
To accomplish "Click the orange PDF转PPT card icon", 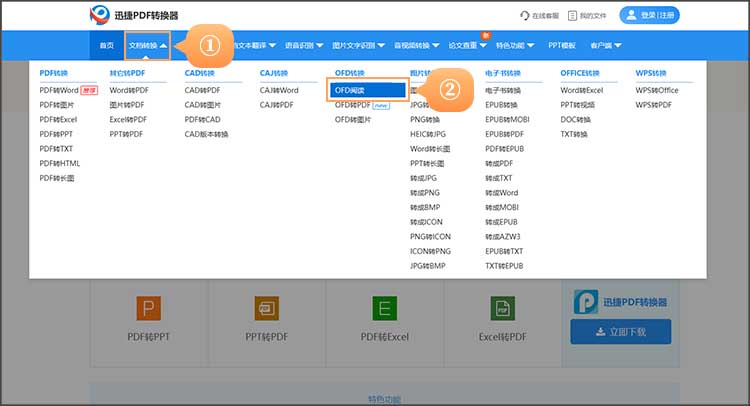I will coord(148,308).
